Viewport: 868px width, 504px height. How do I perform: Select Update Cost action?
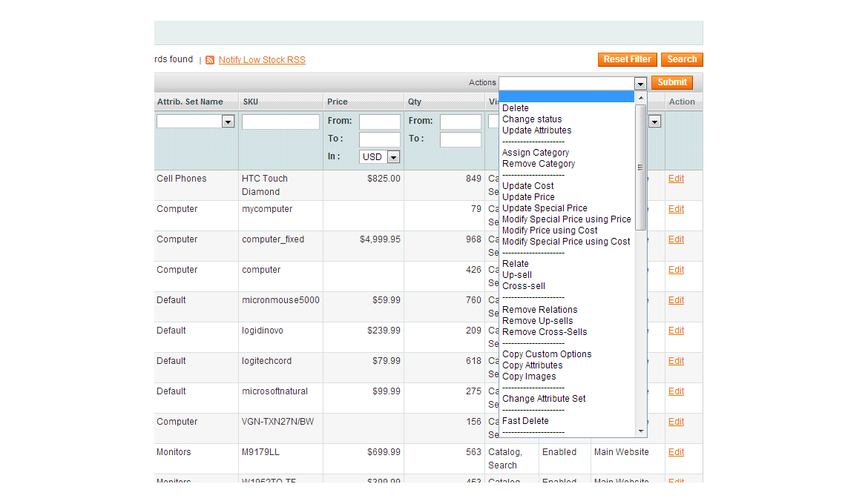point(528,186)
